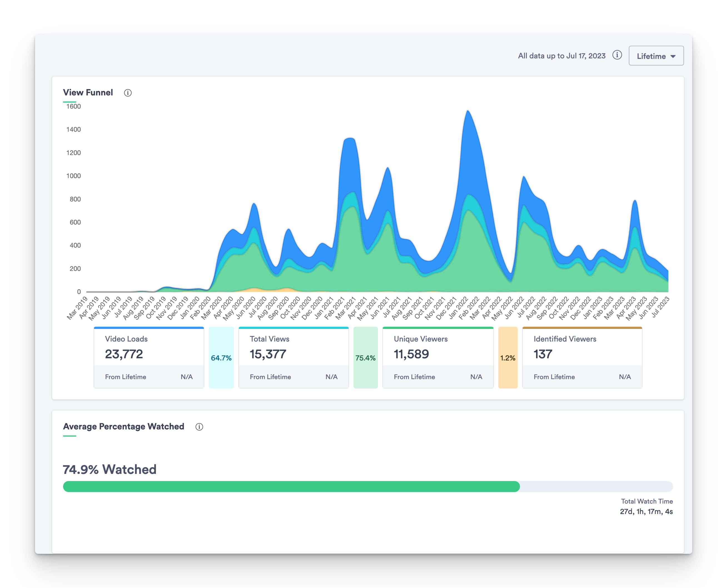Click the 1.2% conversion rate box
Image resolution: width=727 pixels, height=588 pixels.
click(508, 358)
